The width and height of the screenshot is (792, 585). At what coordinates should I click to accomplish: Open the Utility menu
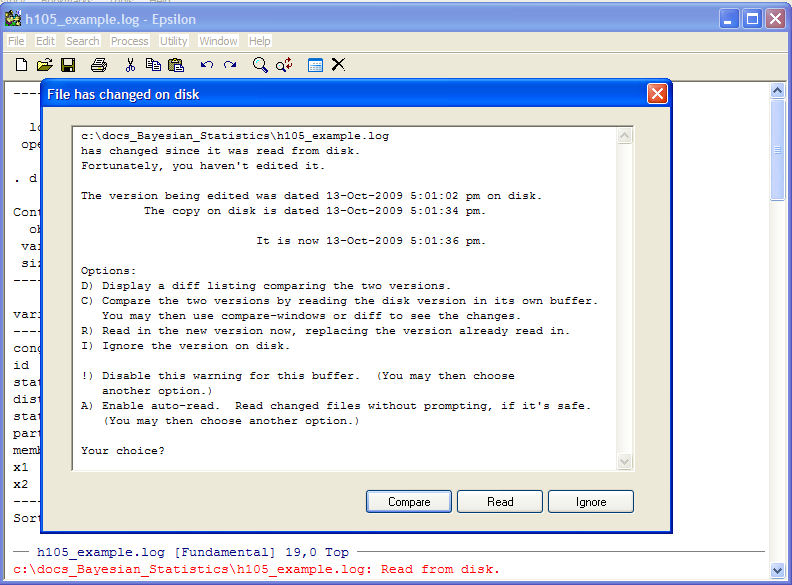pos(173,41)
